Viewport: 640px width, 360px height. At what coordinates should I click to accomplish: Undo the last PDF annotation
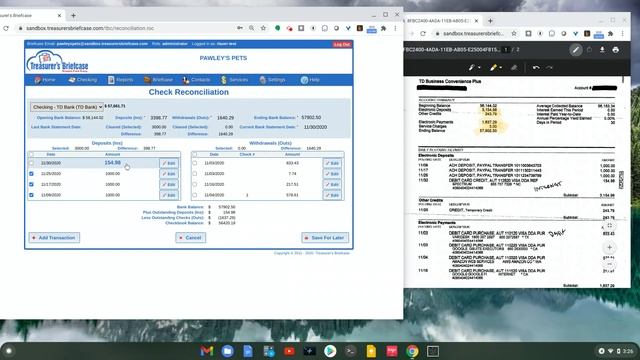click(536, 67)
